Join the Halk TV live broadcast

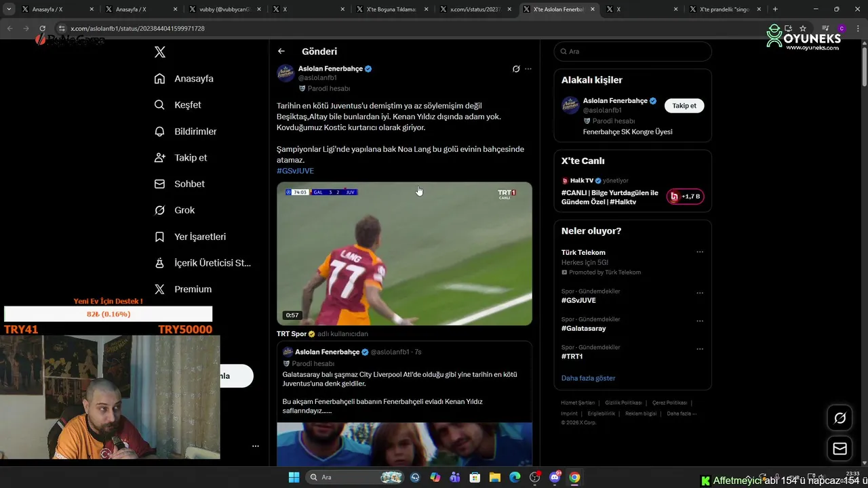[610, 197]
